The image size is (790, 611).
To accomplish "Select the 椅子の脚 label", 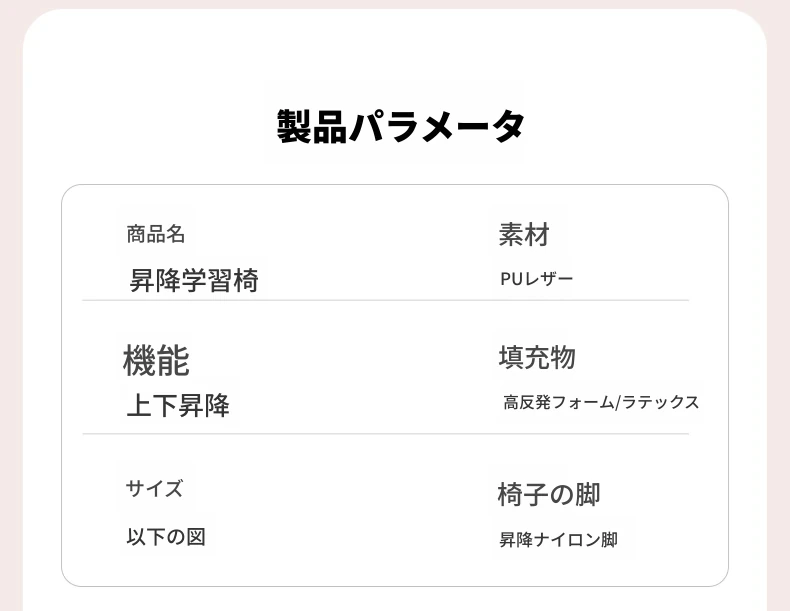I will click(549, 495).
